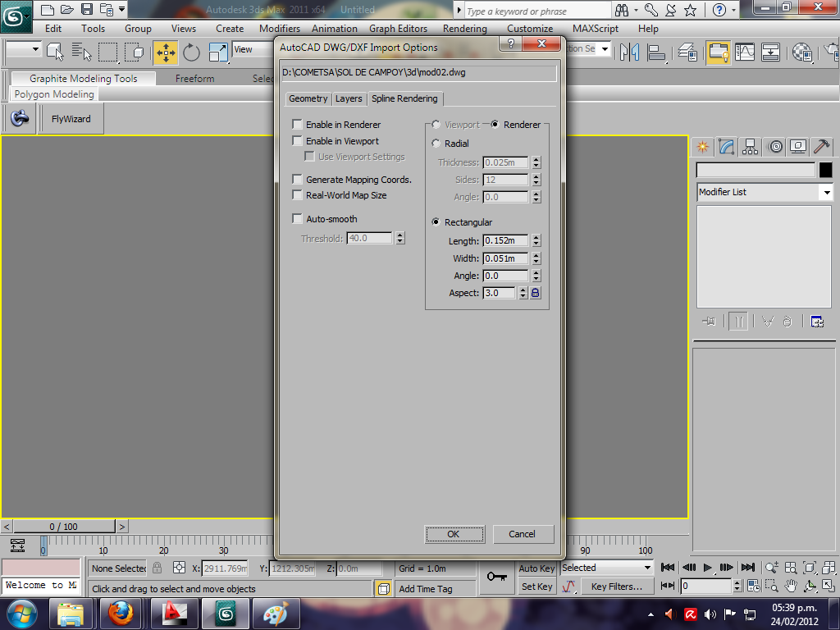Open the Material Editor icon

pos(802,52)
